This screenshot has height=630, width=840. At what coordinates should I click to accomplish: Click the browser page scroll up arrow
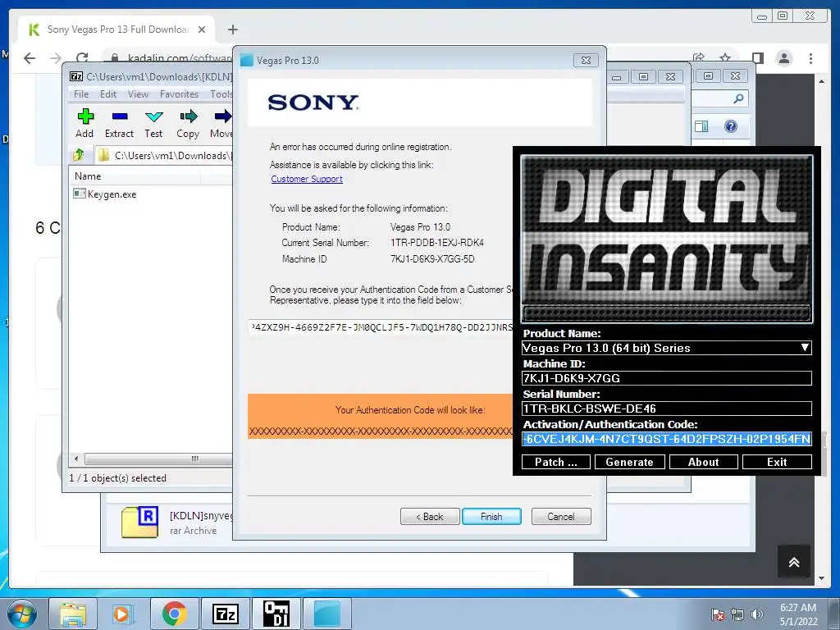822,81
